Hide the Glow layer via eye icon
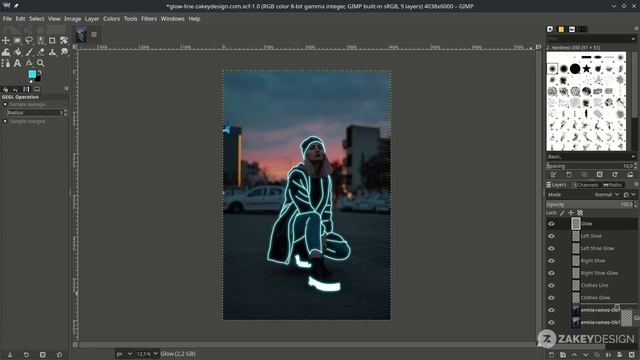640x360 pixels. coord(551,224)
